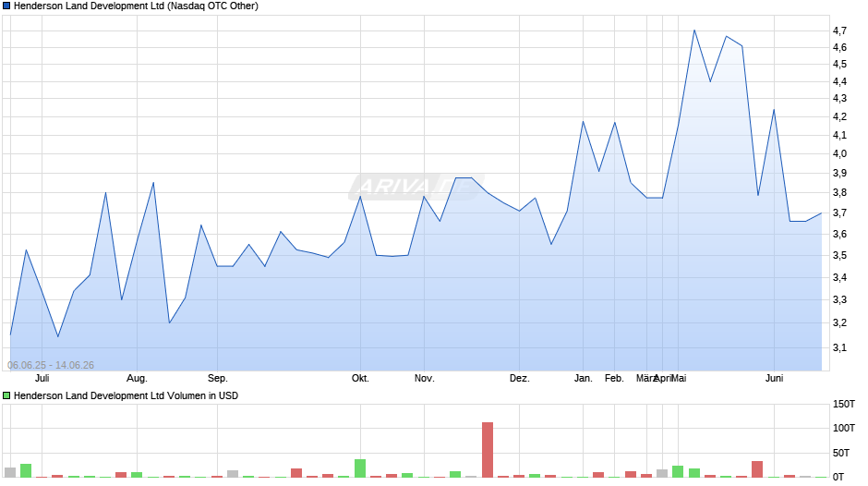This screenshot has height=486, width=868.
Task: Click the 'Feb.' month label
Action: 614,378
